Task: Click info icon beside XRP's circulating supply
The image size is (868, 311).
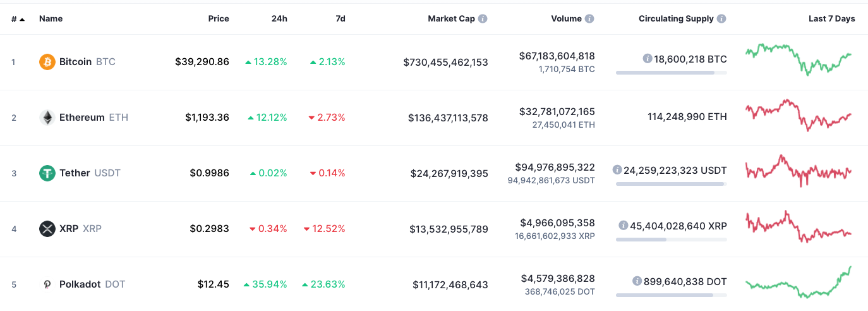Action: [x=624, y=226]
